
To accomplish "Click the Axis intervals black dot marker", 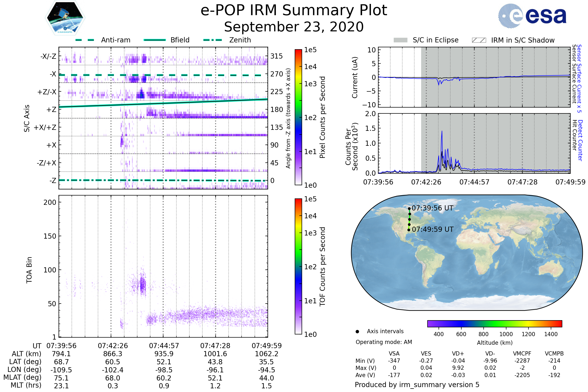I will pos(357,332).
